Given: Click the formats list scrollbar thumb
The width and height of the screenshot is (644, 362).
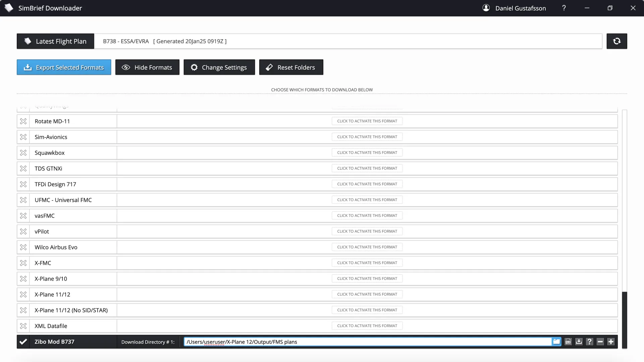Looking at the screenshot, I should coord(624,319).
